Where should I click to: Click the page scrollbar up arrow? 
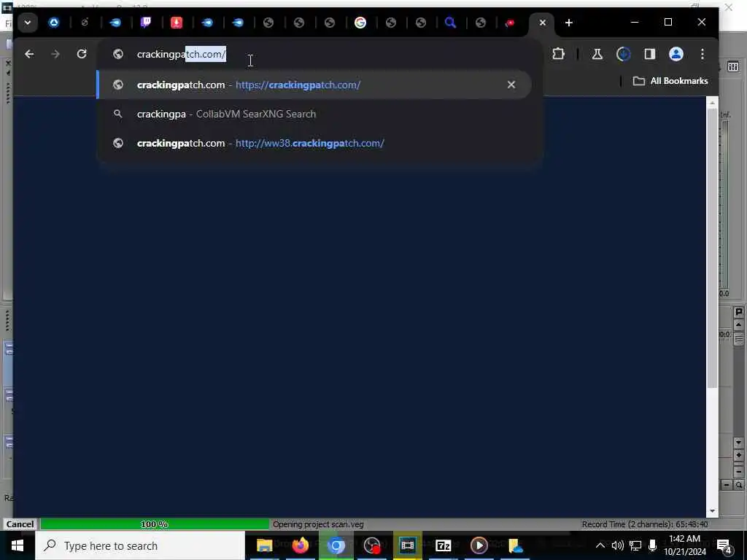point(712,103)
